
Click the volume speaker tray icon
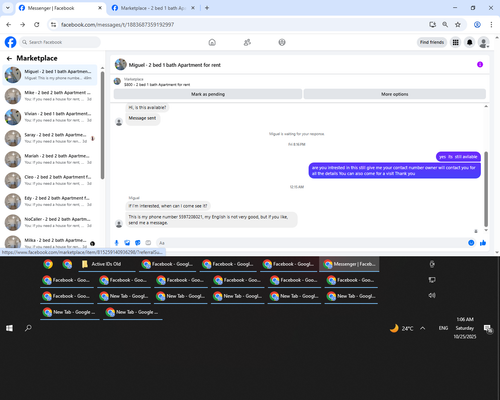pos(432,295)
